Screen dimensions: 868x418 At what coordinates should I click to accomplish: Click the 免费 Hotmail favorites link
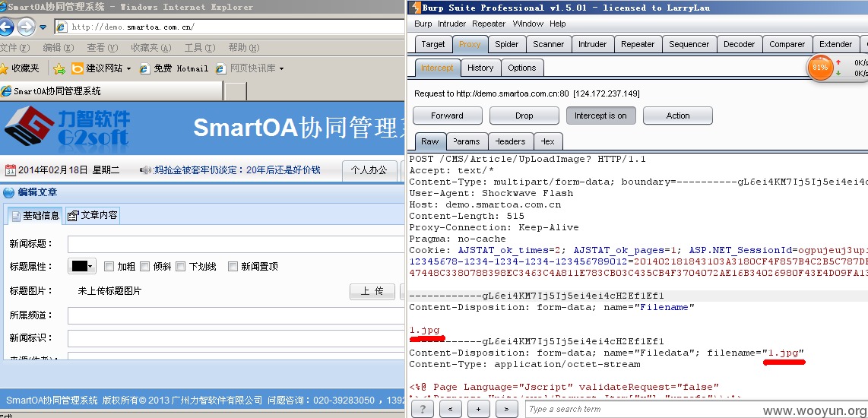174,68
